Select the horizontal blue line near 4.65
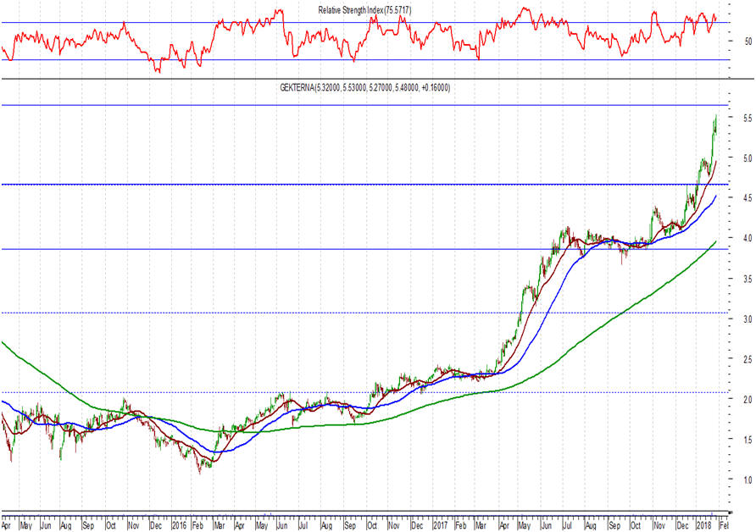This screenshot has height=532, width=756. coord(364,185)
